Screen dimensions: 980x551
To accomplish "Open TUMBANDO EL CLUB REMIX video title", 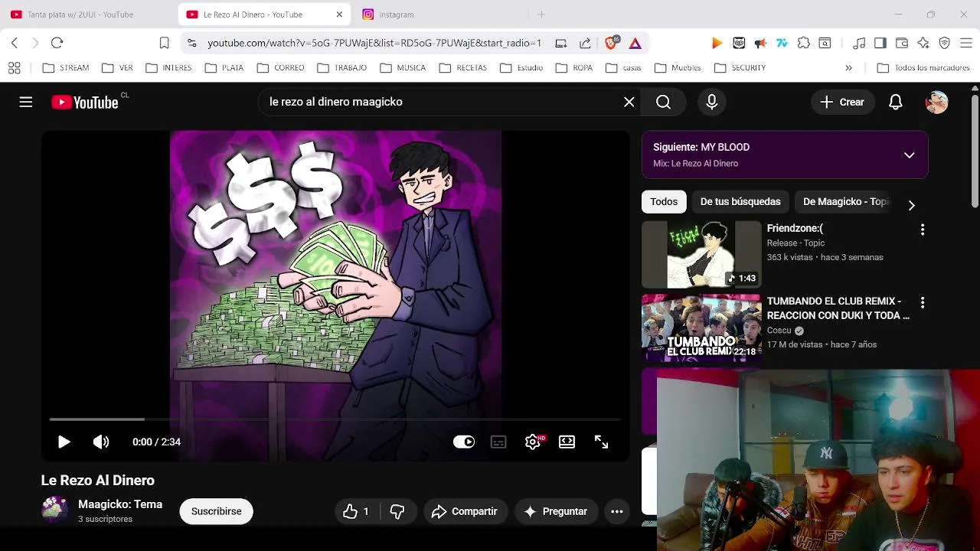I will [x=838, y=308].
